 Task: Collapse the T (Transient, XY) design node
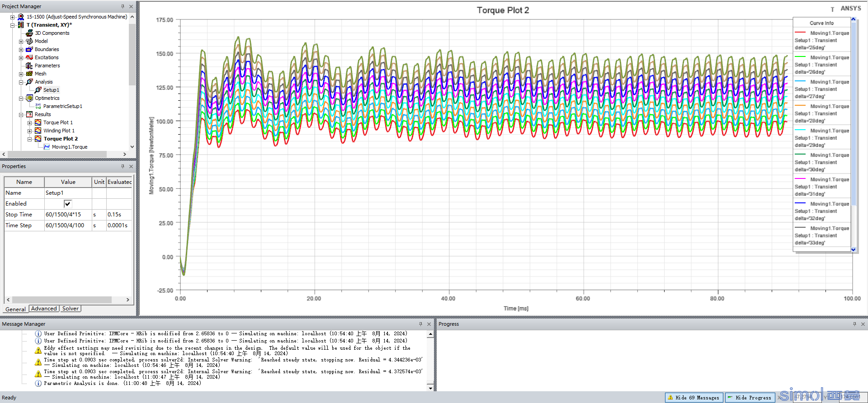tap(13, 25)
